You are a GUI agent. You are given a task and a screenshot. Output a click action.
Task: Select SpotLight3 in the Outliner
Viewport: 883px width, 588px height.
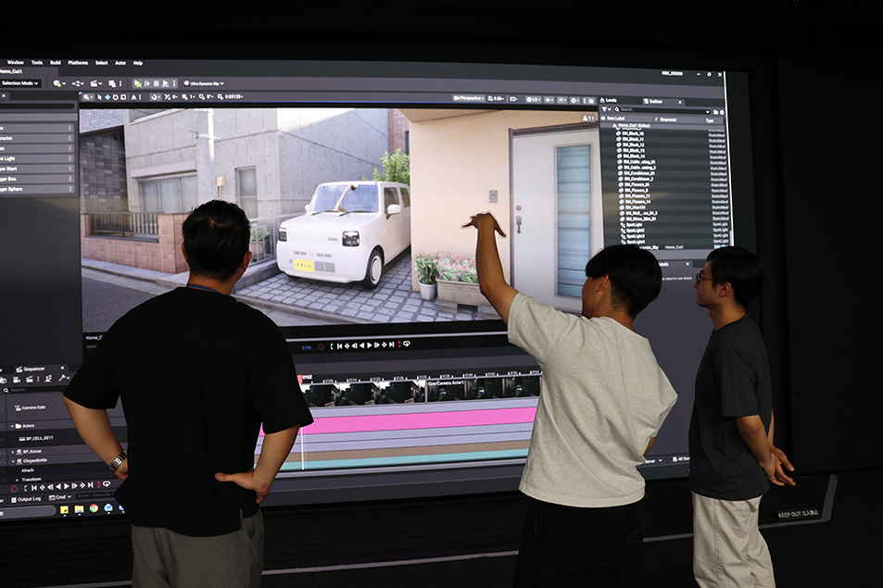[635, 236]
